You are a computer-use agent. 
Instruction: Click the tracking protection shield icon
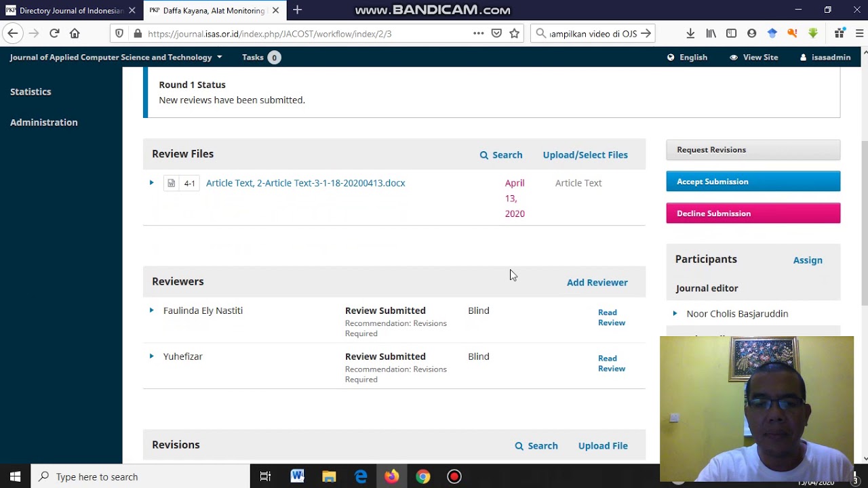pyautogui.click(x=119, y=33)
